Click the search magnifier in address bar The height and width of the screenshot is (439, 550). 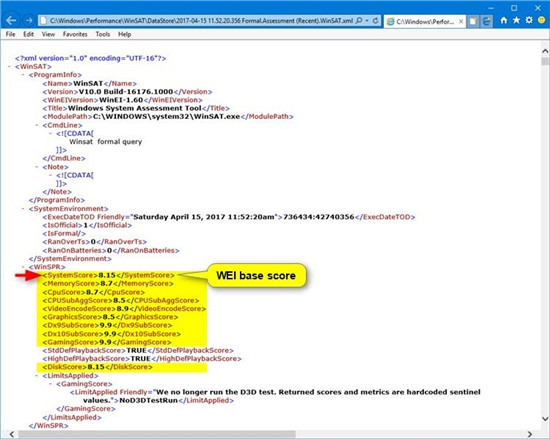click(x=359, y=21)
